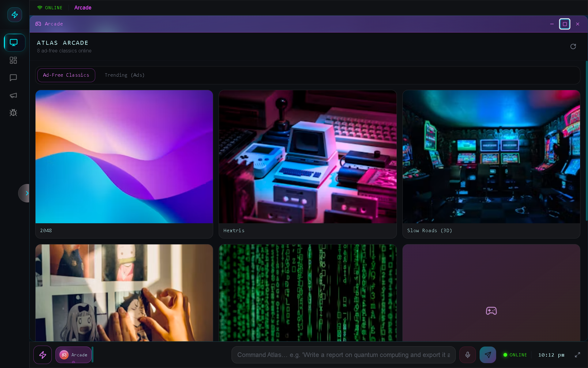Viewport: 588px width, 368px height.
Task: Close the Arcade window
Action: (578, 24)
